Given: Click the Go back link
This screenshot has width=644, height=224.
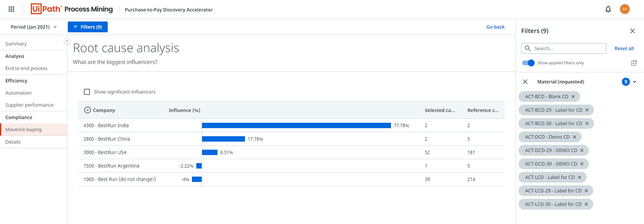Looking at the screenshot, I should click(495, 27).
